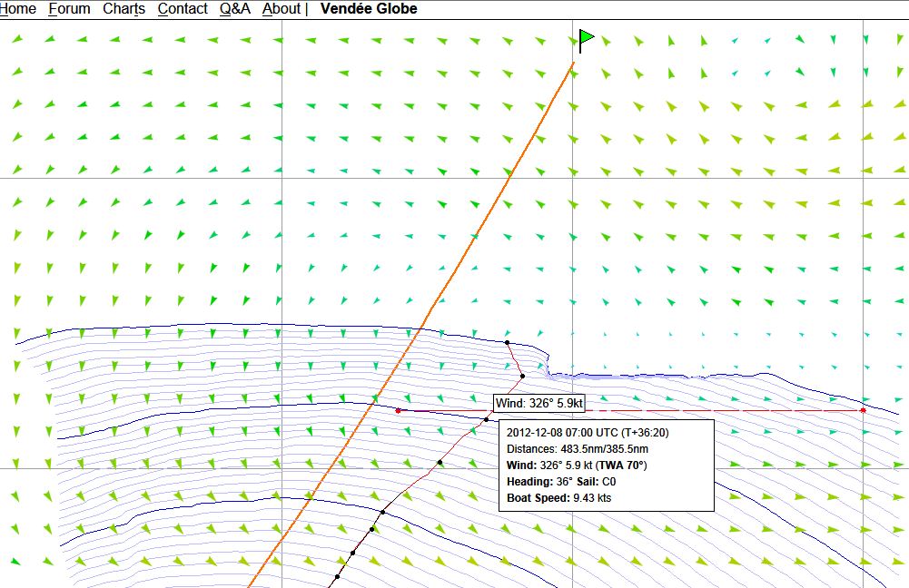Viewport: 909px width, 588px height.
Task: Click the topmost black waypoint dot on route
Action: tap(507, 342)
